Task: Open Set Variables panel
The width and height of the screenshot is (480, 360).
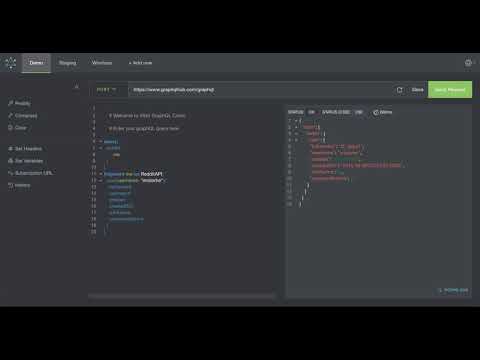Action: click(25, 161)
